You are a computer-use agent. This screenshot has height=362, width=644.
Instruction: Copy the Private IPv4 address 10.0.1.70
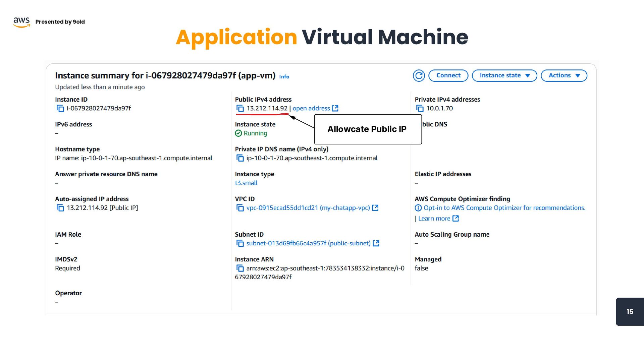pos(420,109)
